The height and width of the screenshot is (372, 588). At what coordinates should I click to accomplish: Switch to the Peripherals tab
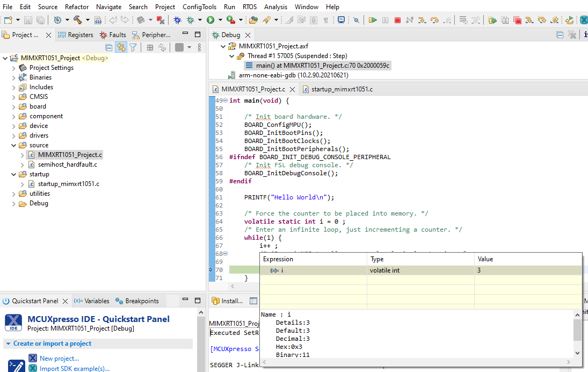(x=151, y=35)
